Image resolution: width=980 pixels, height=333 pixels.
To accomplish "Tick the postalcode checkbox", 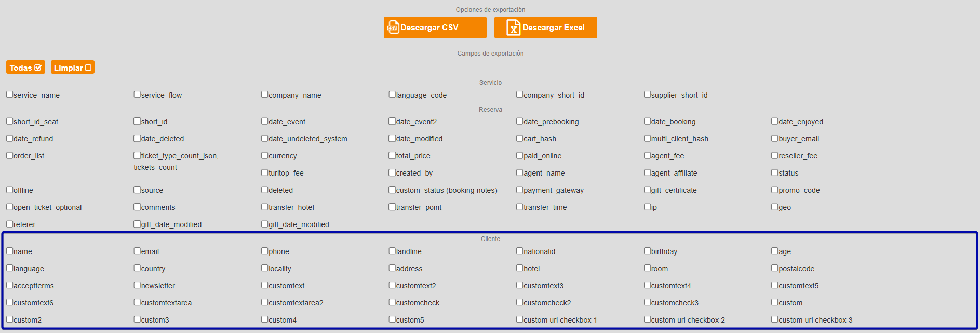I will click(775, 268).
